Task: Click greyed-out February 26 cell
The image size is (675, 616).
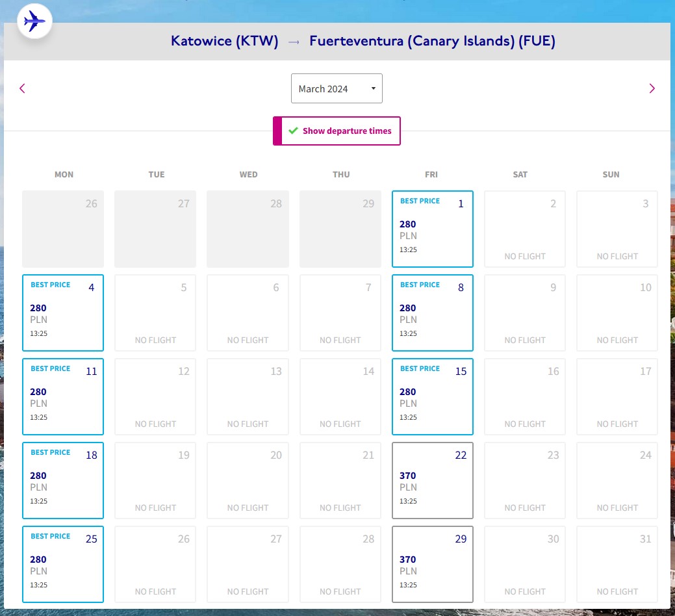Action: [x=63, y=229]
